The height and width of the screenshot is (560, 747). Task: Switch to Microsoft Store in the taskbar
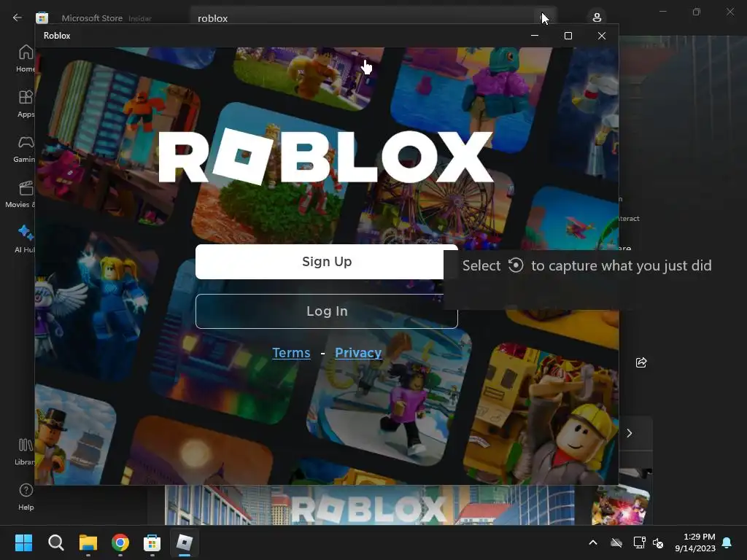point(152,542)
